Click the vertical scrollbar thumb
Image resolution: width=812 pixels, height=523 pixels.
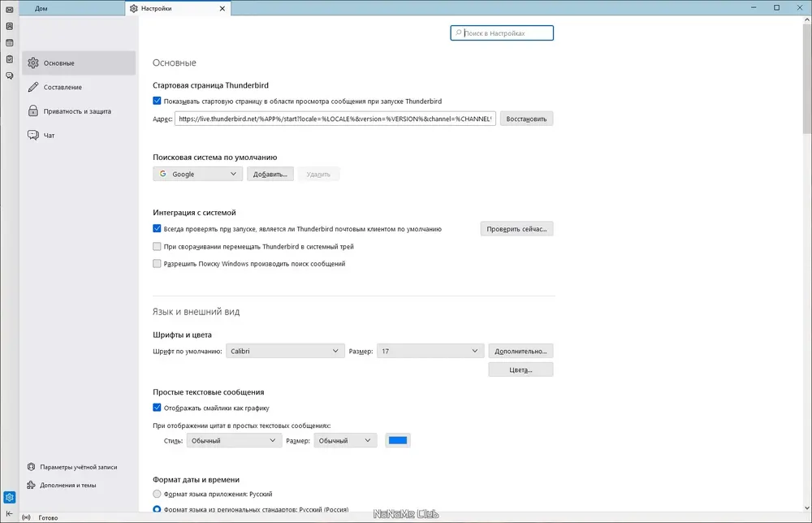[807, 78]
